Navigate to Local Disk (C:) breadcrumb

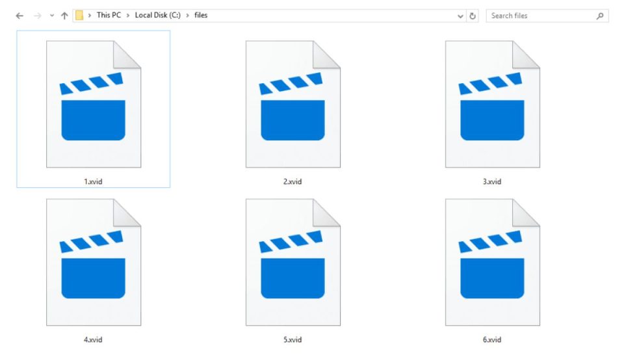coord(157,15)
